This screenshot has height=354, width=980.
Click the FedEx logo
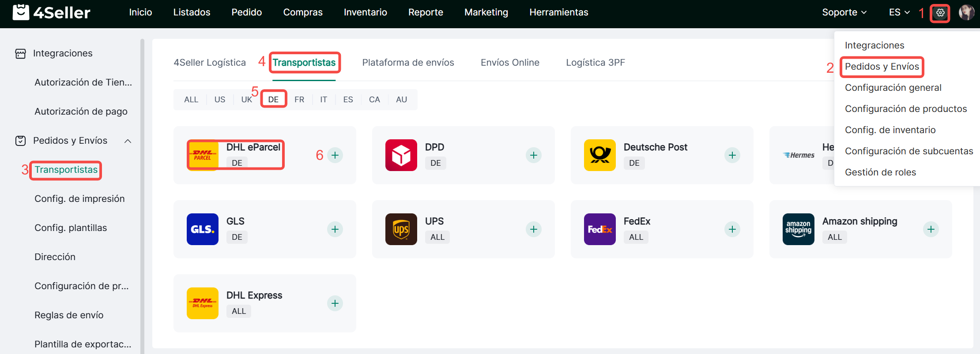coord(599,229)
